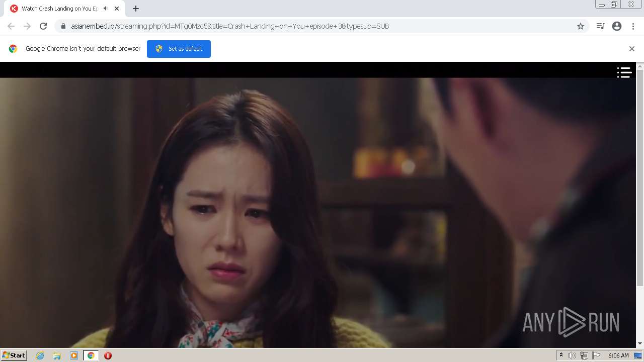Image resolution: width=644 pixels, height=362 pixels.
Task: Reload the current page
Action: point(43,26)
